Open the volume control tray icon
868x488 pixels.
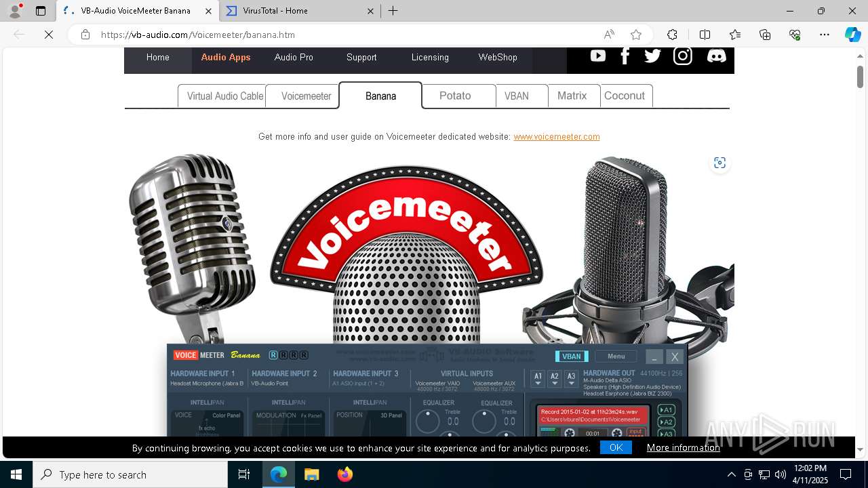tap(781, 474)
